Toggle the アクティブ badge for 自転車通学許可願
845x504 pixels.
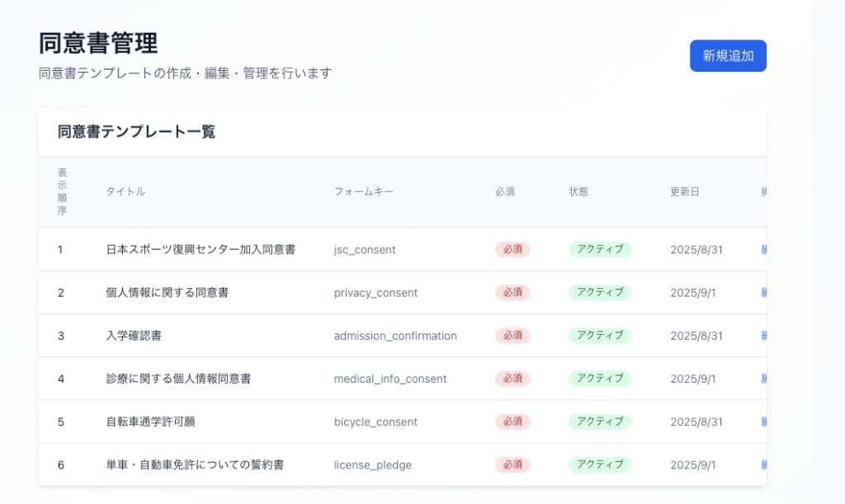[x=600, y=422]
